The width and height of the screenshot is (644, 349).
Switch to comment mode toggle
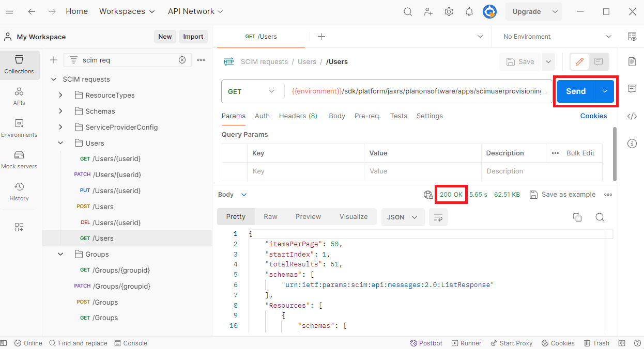[599, 61]
